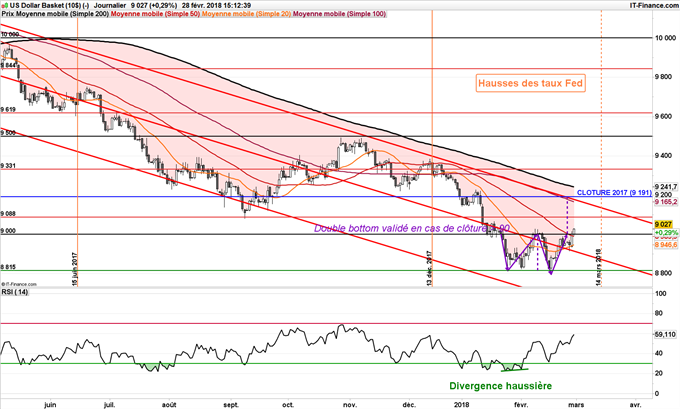Click the oct. label on time axis
Screen dimensions: 680x409
point(288,405)
